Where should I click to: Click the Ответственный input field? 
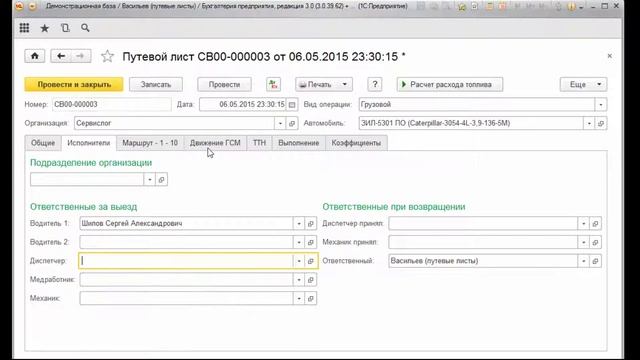click(x=483, y=261)
